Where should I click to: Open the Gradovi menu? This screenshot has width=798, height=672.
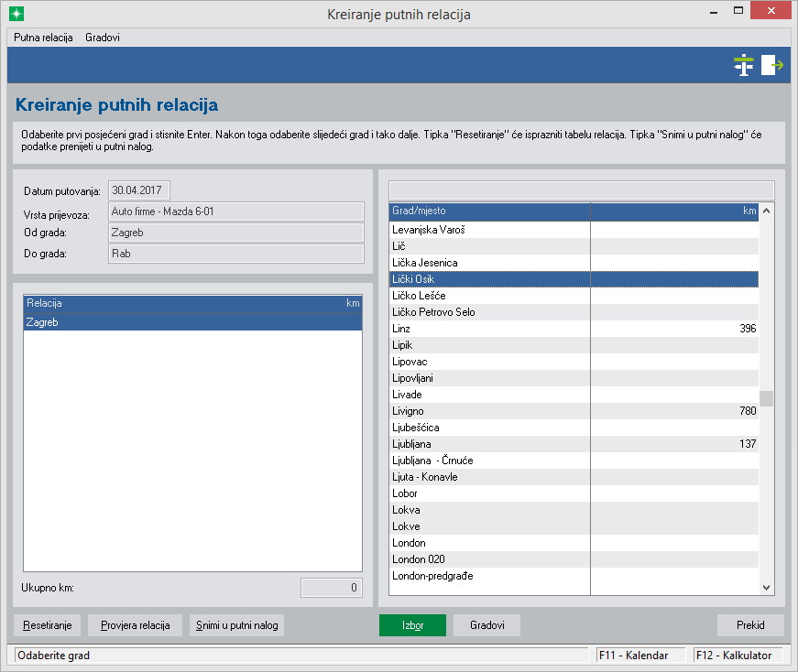[x=103, y=38]
